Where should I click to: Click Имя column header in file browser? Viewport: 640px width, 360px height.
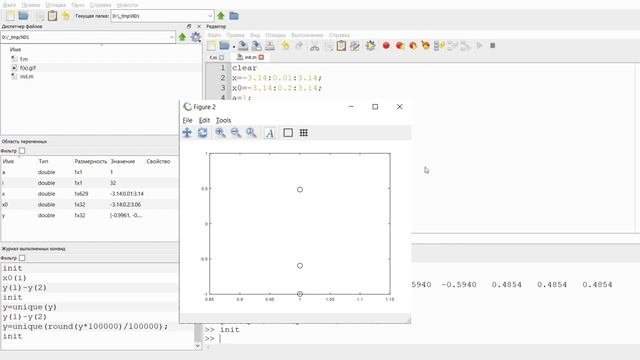[15, 49]
